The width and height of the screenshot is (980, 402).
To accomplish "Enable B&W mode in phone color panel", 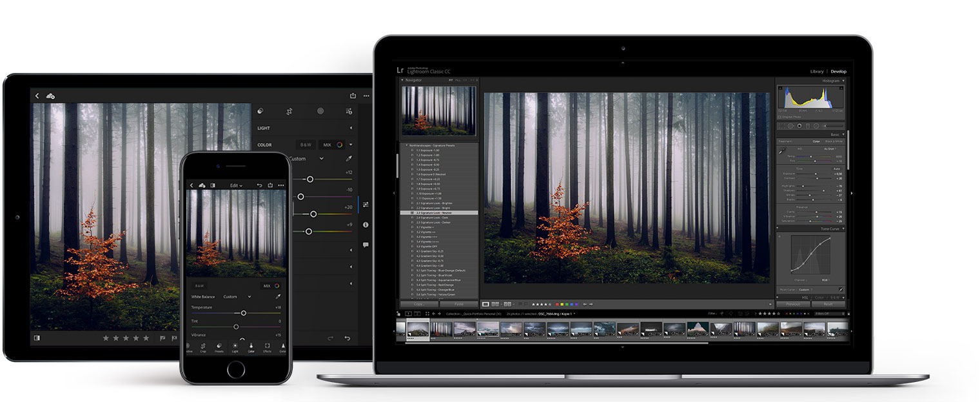I will (x=199, y=286).
